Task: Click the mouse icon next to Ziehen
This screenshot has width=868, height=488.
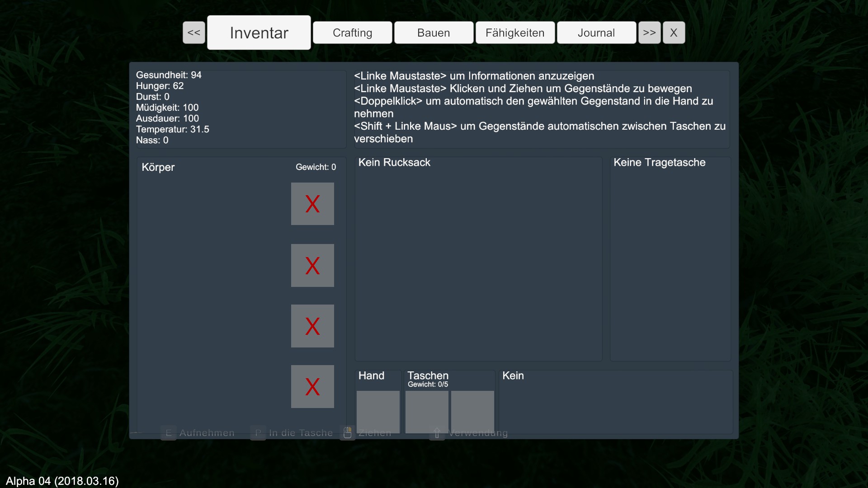Action: [347, 433]
